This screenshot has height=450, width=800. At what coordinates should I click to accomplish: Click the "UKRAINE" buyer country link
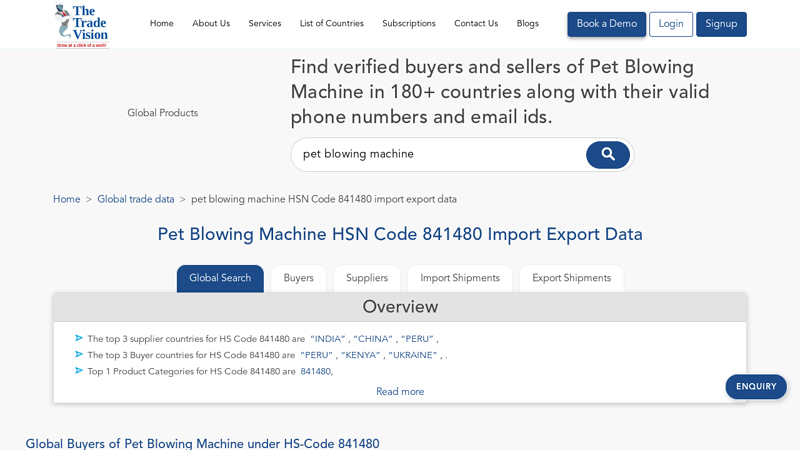(x=413, y=355)
